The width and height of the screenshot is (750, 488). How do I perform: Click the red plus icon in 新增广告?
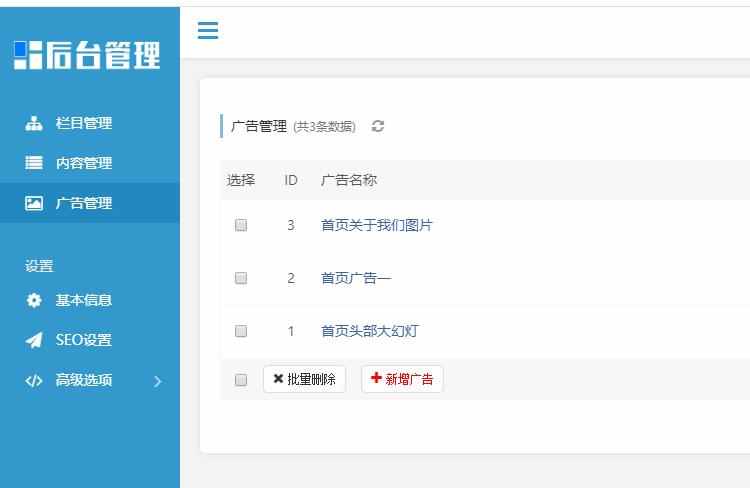pyautogui.click(x=376, y=378)
